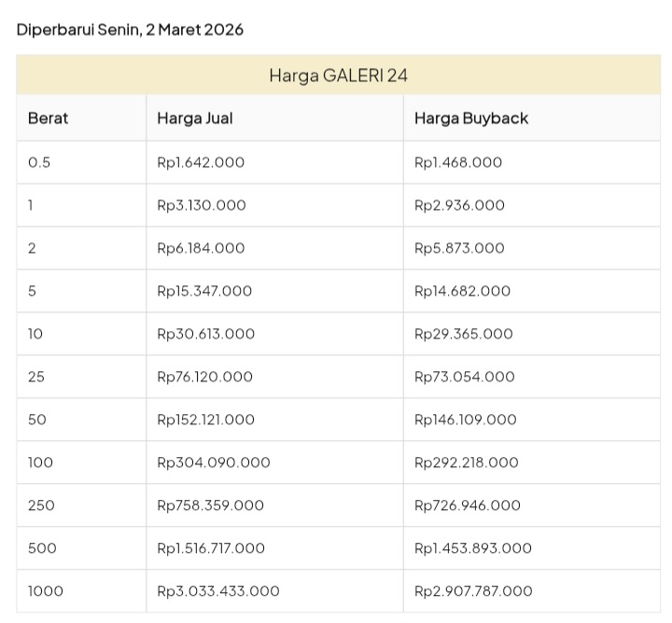Click sell price Rp15.347.000
This screenshot has width=672, height=623.
204,291
